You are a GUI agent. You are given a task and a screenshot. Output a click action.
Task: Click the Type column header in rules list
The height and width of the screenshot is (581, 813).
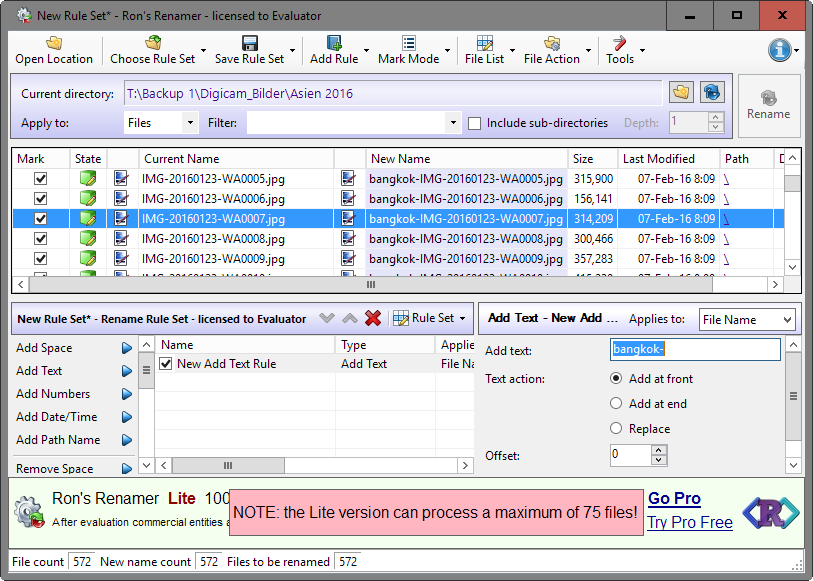point(385,345)
